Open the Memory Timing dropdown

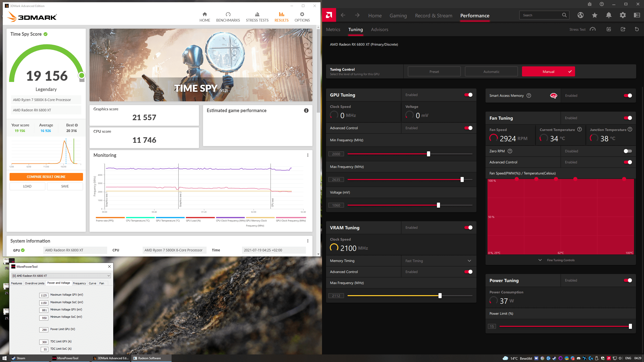(x=438, y=261)
